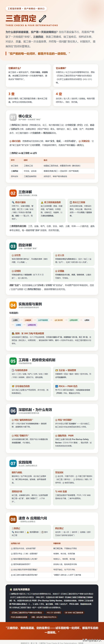This screenshot has height=644, width=104.
Task: Click the shield icon beside 分专业联合检查
Action: coord(13,386)
